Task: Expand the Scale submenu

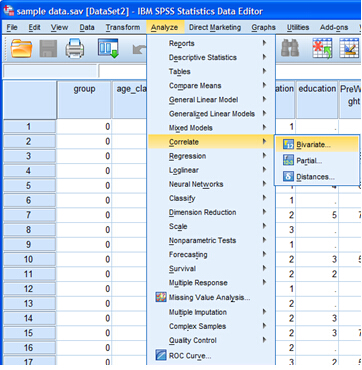Action: pos(211,226)
